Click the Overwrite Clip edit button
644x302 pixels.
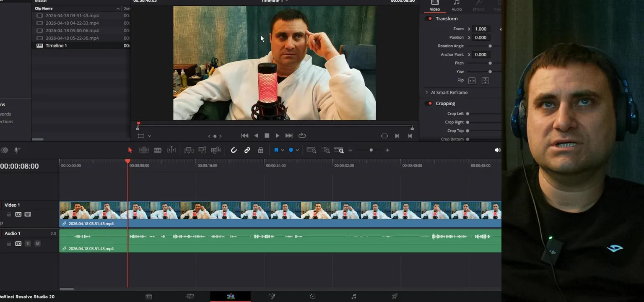click(203, 150)
